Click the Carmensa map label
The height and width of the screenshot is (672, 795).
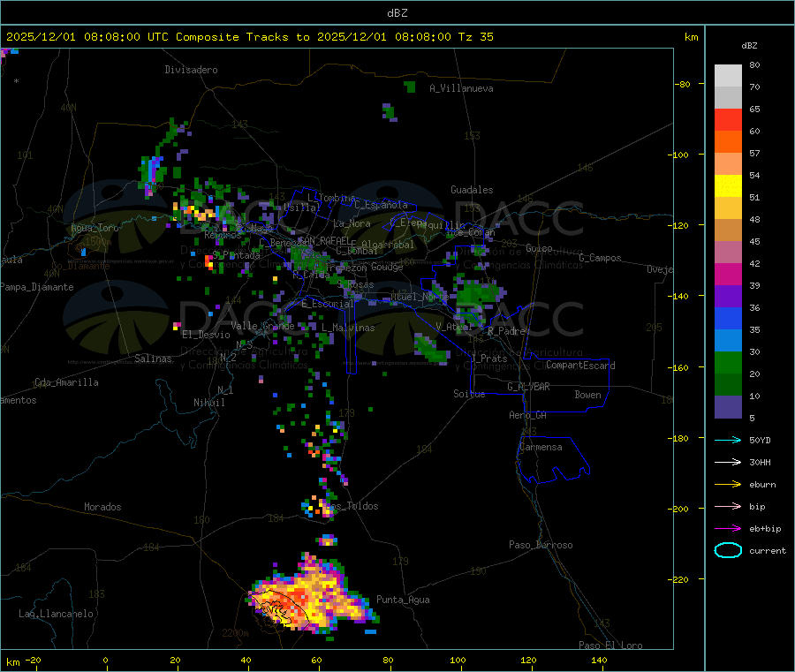point(541,447)
